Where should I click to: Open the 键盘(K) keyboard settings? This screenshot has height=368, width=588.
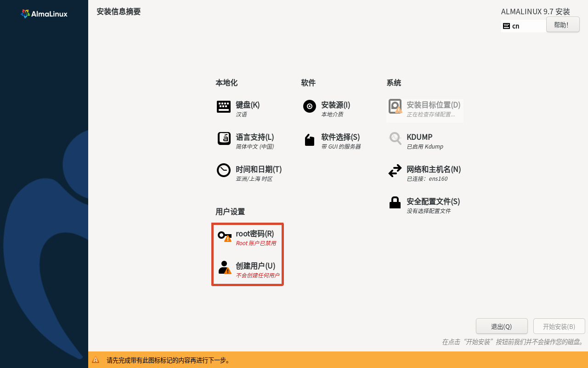pyautogui.click(x=238, y=109)
